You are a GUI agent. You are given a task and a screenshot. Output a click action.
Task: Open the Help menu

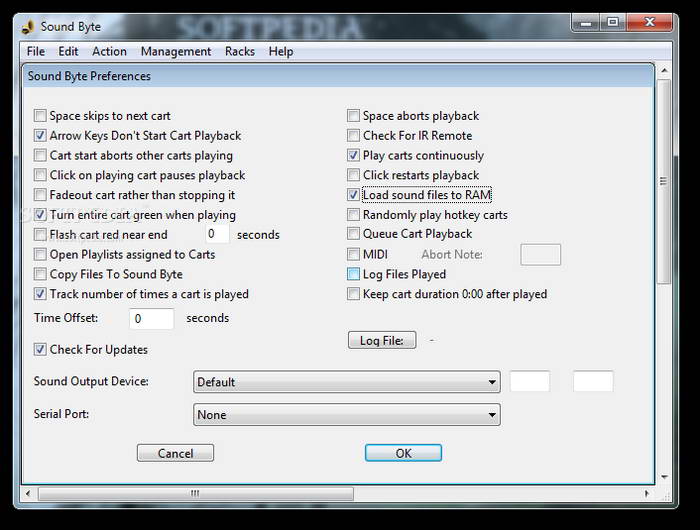coord(281,51)
